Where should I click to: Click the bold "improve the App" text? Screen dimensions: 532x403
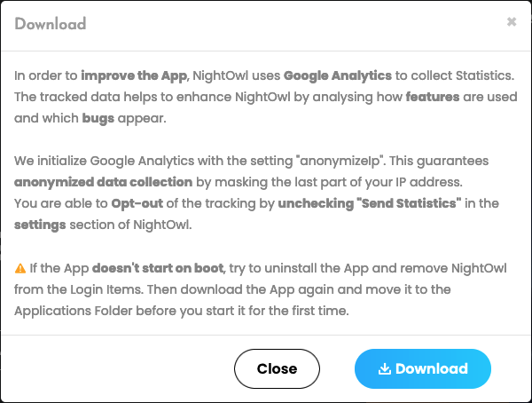[x=134, y=75]
